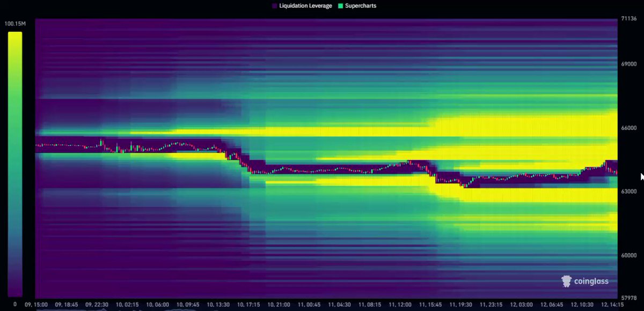Viewport: 644px width, 311px height.
Task: Click the 60000 price axis label
Action: (x=628, y=255)
